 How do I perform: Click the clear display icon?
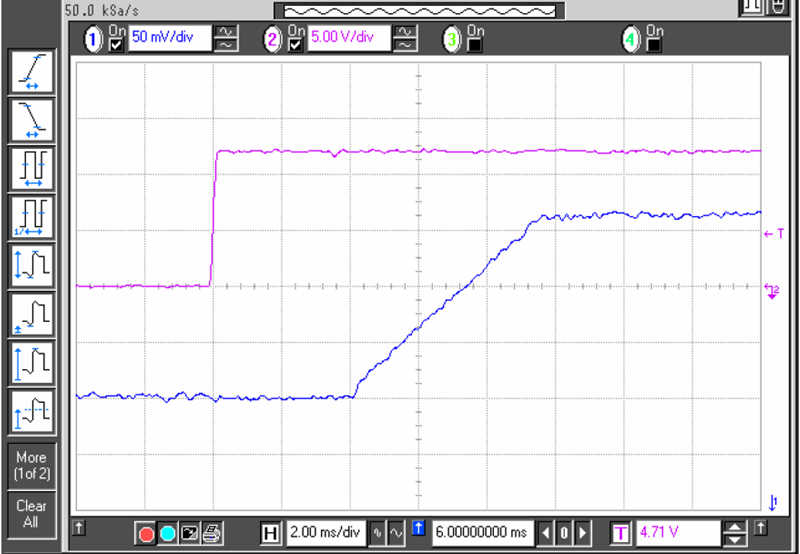pyautogui.click(x=189, y=534)
